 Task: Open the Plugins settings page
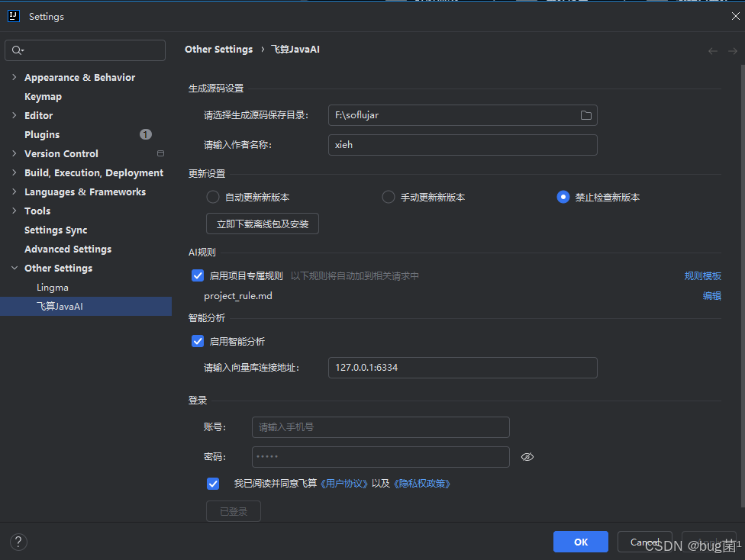[42, 134]
